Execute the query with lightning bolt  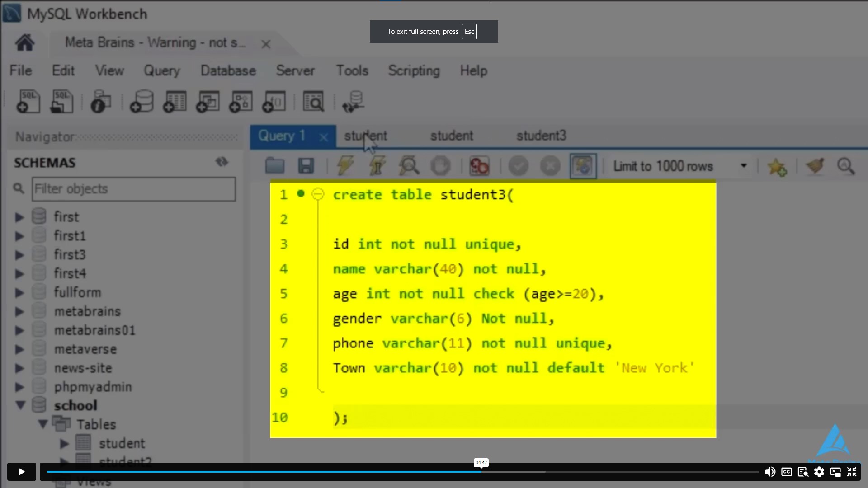tap(345, 166)
